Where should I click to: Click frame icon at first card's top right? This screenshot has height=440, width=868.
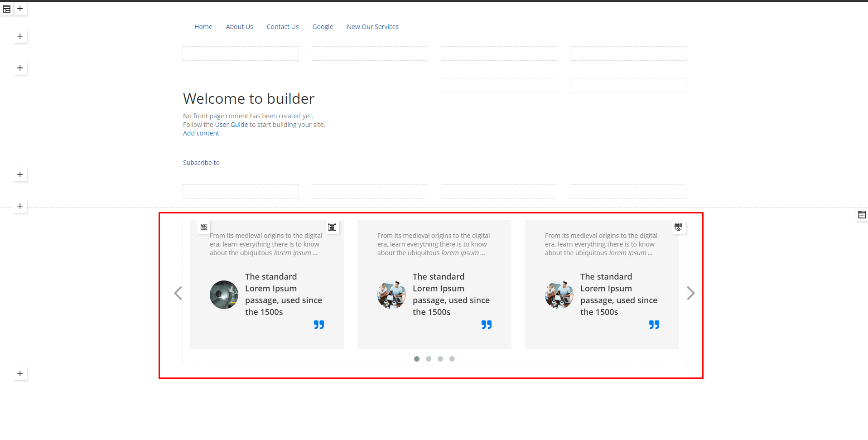click(332, 227)
